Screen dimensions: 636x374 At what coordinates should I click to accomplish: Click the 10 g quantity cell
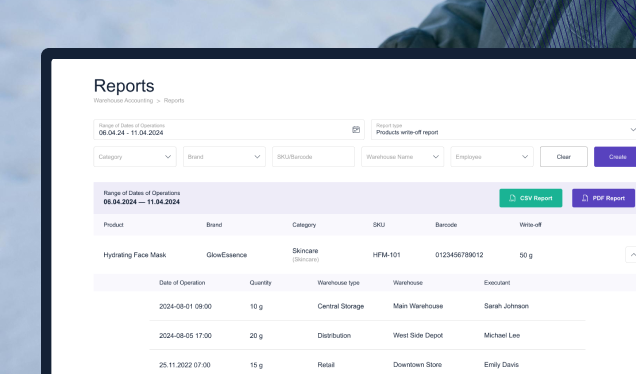click(x=256, y=306)
